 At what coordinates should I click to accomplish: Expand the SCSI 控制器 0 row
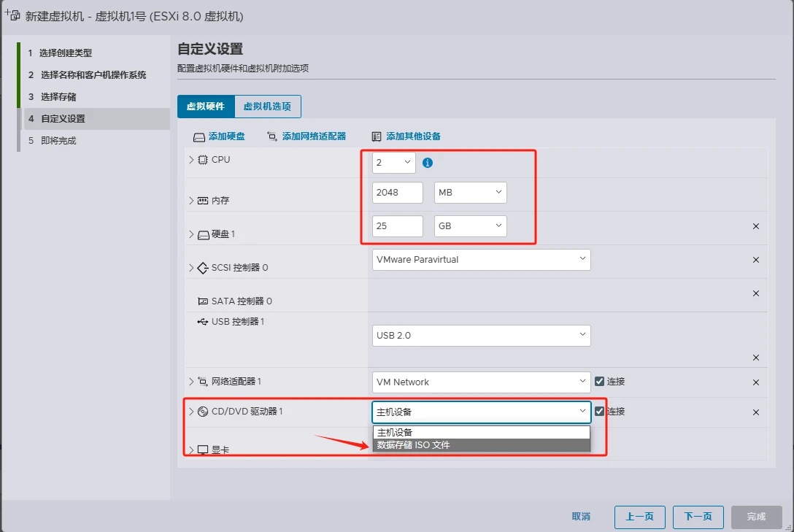(191, 268)
